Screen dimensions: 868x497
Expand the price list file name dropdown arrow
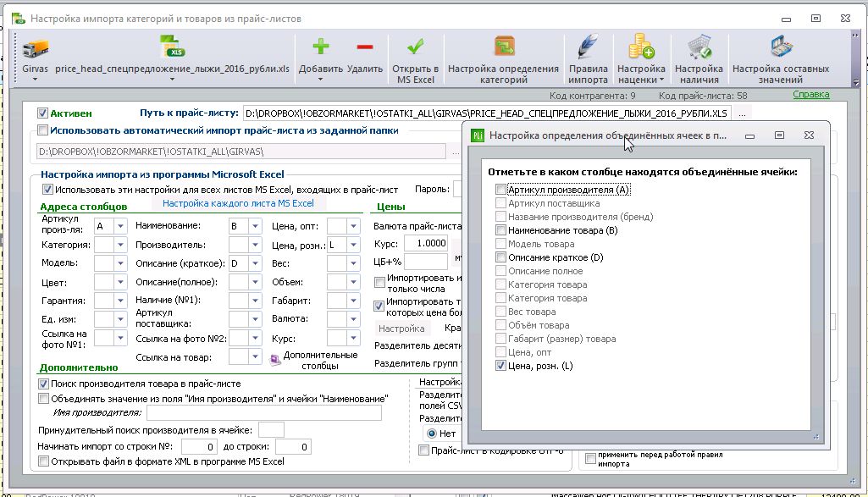pos(172,80)
